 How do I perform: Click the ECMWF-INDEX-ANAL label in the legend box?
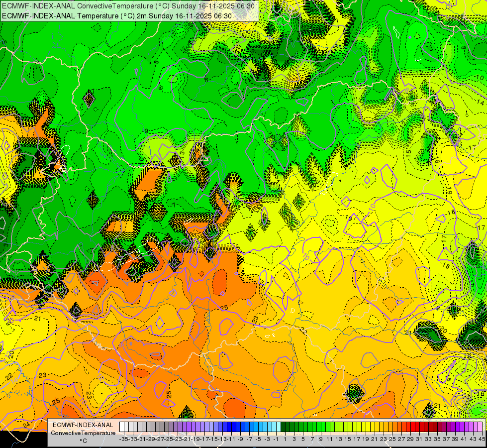pyautogui.click(x=83, y=425)
